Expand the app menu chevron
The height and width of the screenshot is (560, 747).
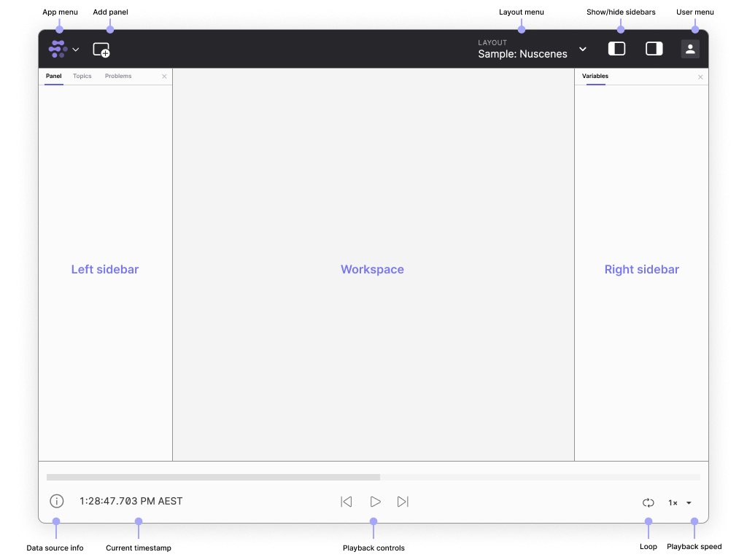76,50
